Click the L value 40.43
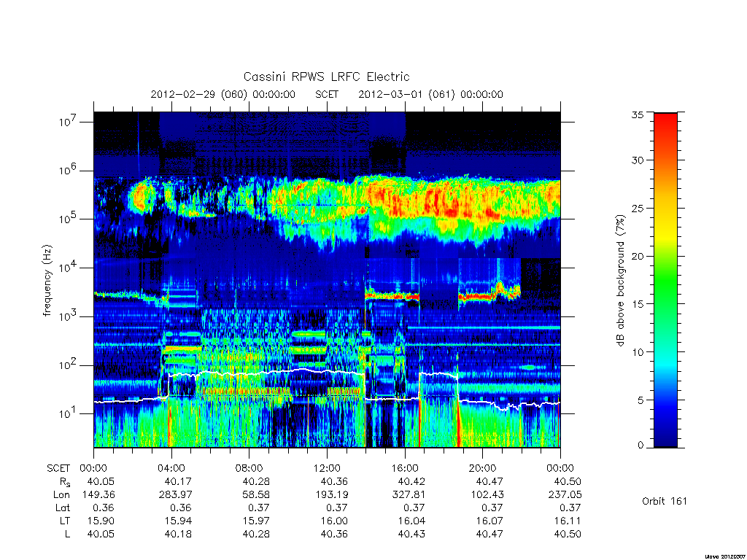The image size is (747, 560). coord(411,534)
